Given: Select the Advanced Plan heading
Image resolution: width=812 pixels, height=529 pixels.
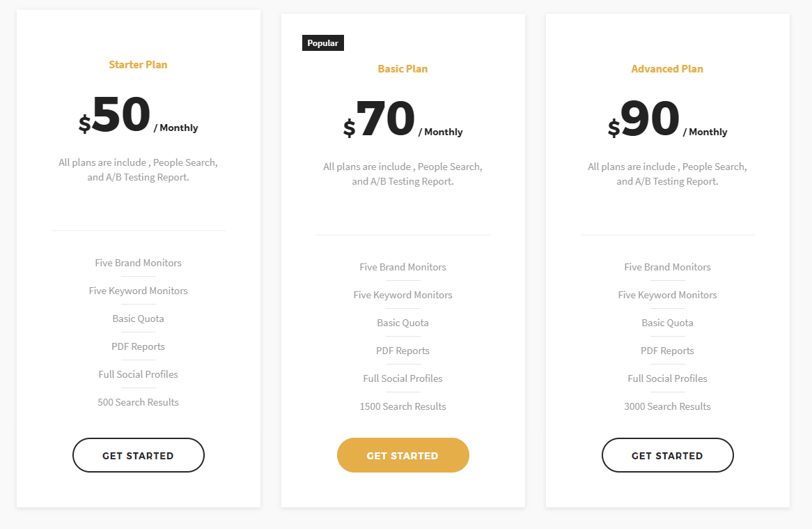Looking at the screenshot, I should pos(667,69).
